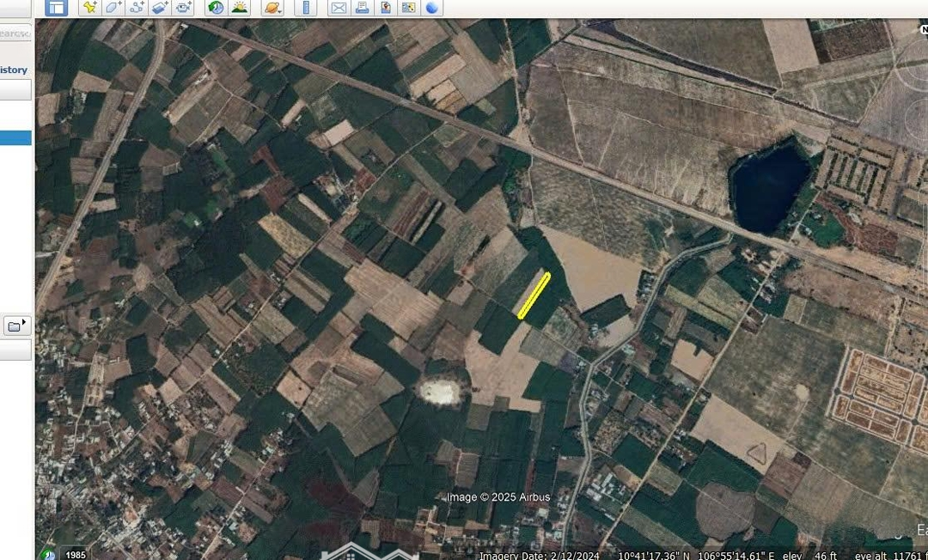This screenshot has height=560, width=928.
Task: Select the Add Polygon tool
Action: 113,8
